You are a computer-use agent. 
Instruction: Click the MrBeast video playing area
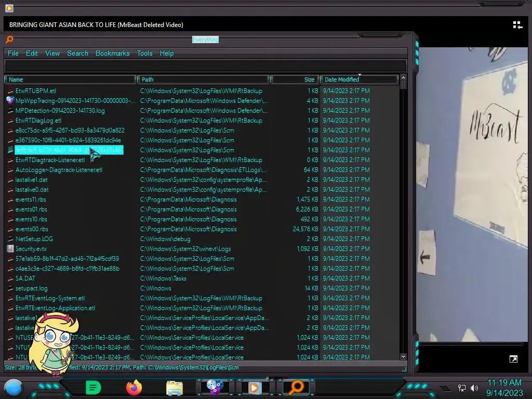pyautogui.click(x=472, y=194)
